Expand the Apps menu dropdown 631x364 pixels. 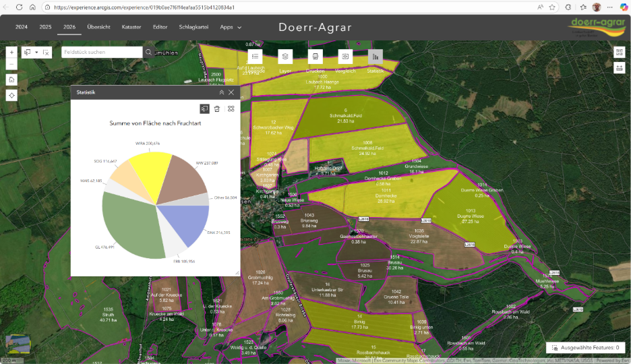point(231,27)
